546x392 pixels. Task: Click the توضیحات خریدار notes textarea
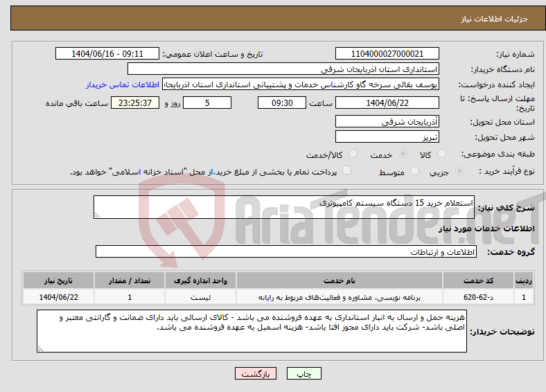252,331
